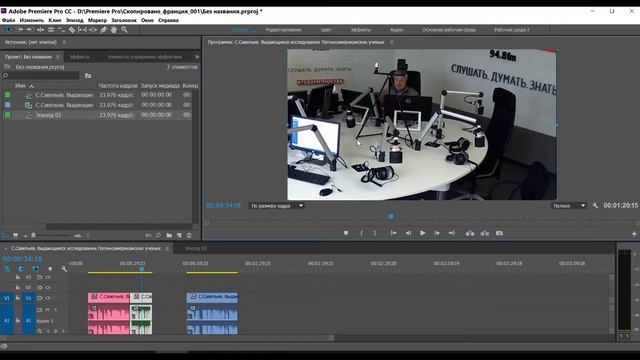Toggle lock on track V3

click(18, 277)
